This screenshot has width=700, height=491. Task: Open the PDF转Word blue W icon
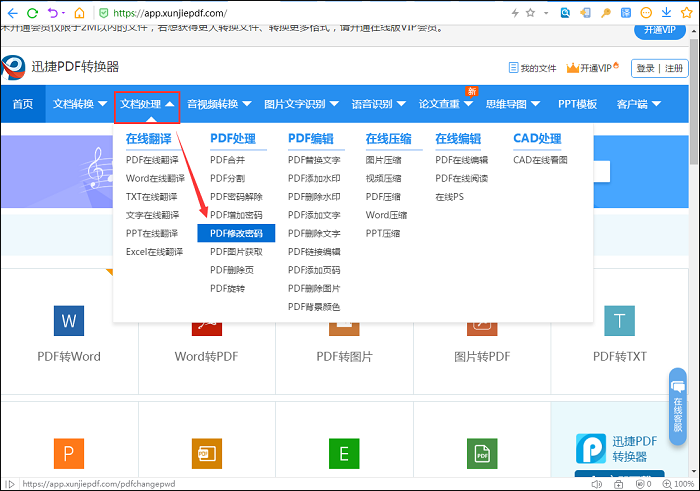click(69, 320)
